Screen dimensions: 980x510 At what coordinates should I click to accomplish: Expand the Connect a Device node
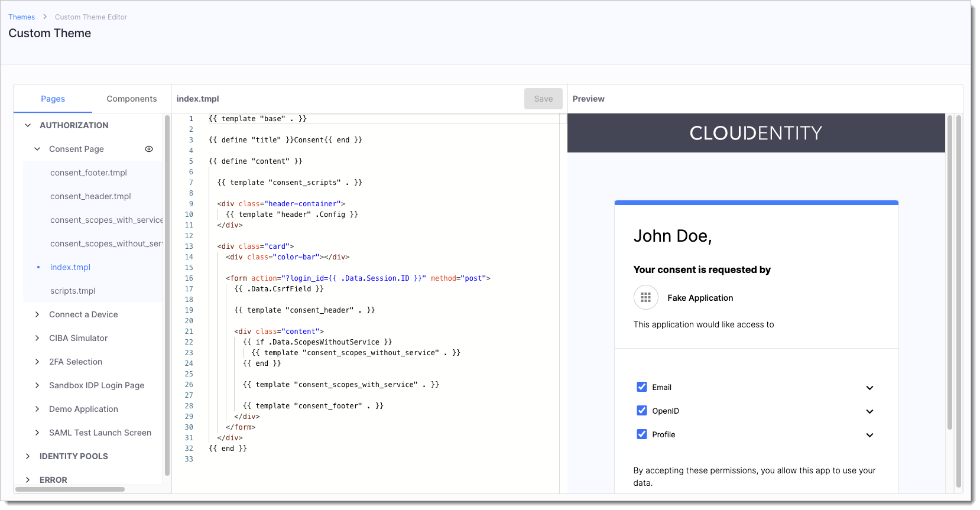coord(37,314)
